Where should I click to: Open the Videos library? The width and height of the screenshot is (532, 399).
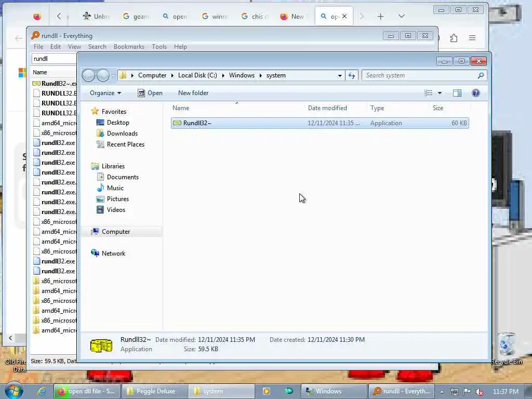(x=116, y=210)
